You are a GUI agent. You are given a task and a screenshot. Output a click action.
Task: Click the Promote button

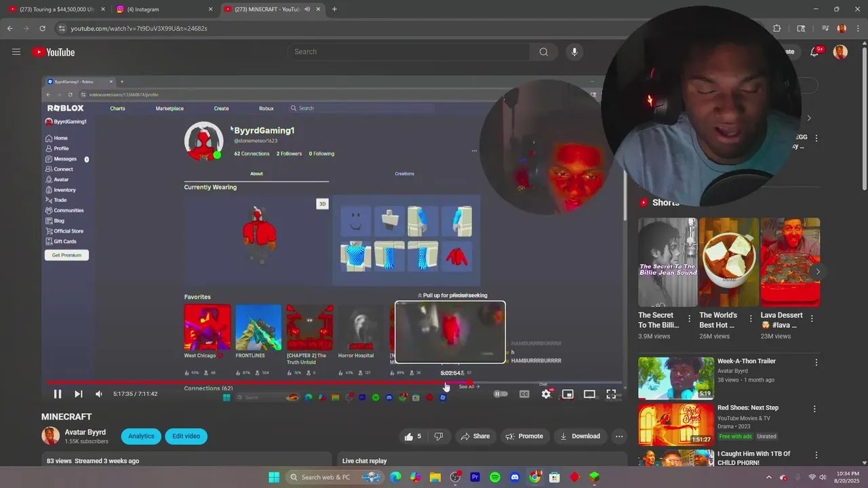tap(524, 436)
